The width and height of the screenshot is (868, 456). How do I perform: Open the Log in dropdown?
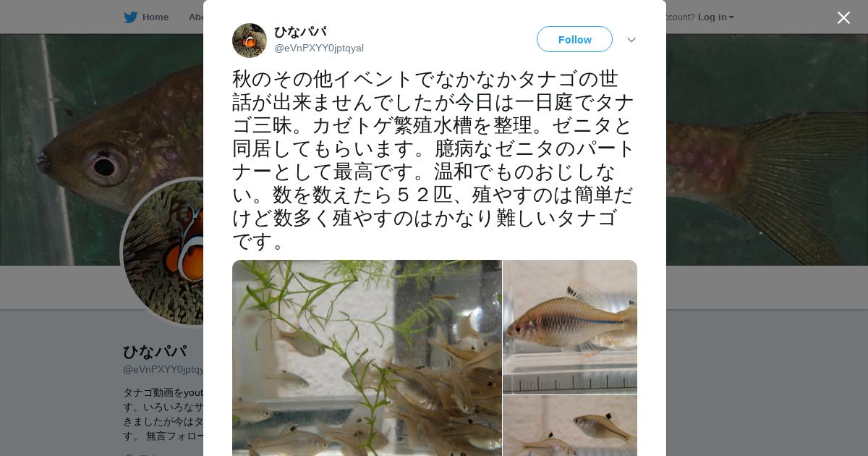(715, 17)
